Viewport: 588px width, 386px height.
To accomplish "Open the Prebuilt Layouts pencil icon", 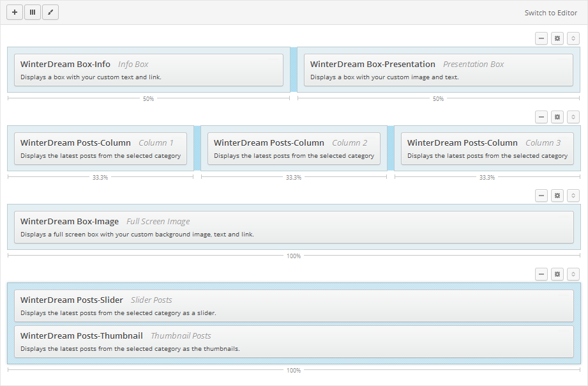I will [x=50, y=12].
